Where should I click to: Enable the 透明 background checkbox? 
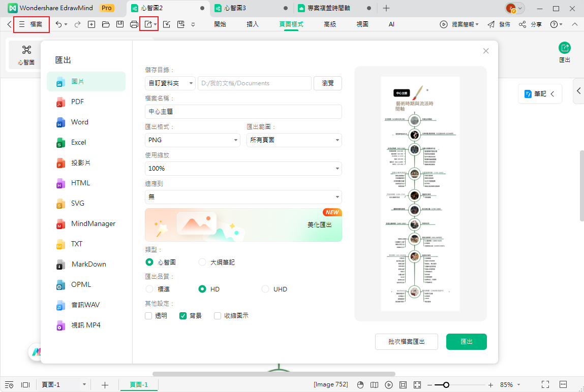click(147, 315)
